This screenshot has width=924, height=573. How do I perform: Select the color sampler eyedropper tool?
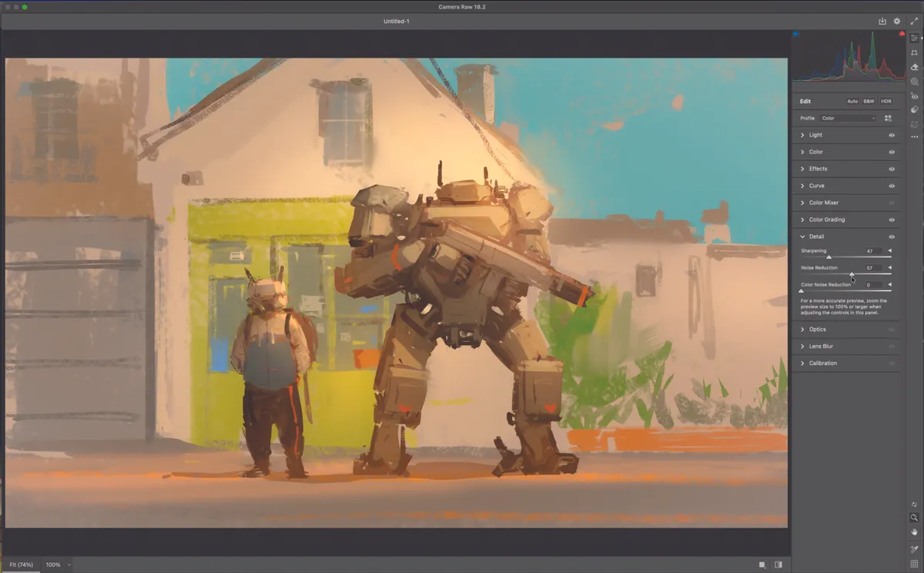pyautogui.click(x=914, y=549)
